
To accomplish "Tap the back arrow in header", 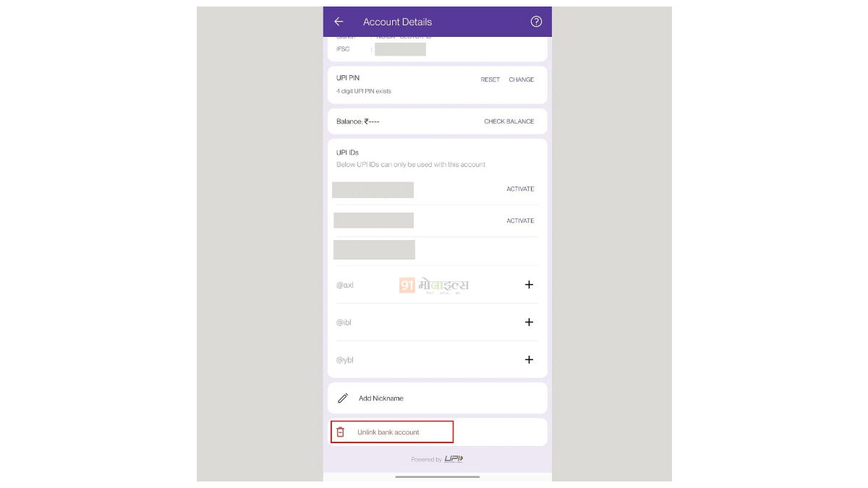I will tap(339, 22).
